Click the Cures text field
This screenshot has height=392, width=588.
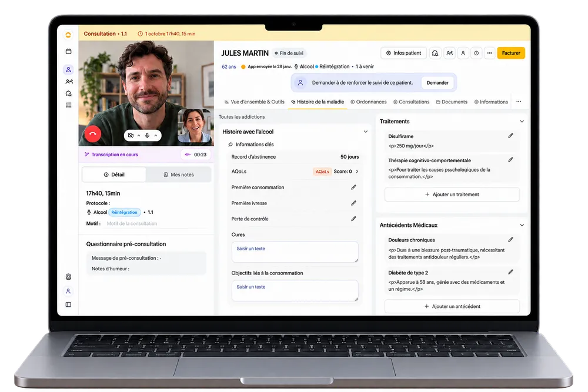point(295,252)
